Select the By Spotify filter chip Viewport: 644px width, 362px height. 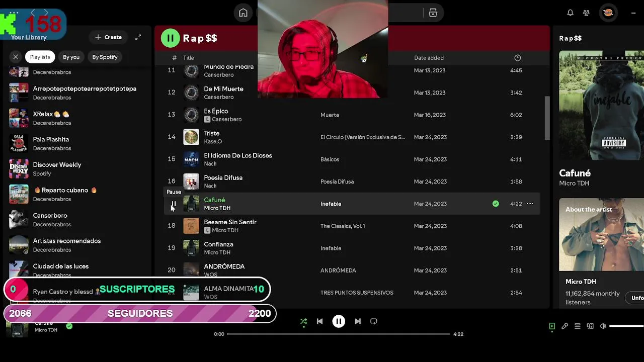coord(105,57)
